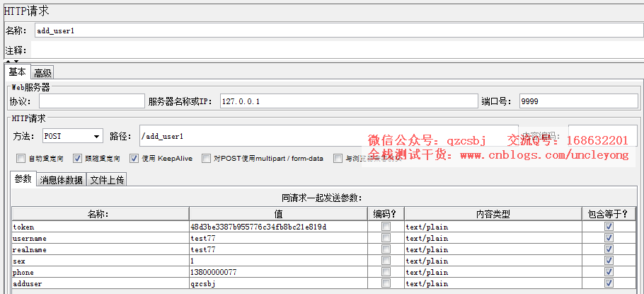Image resolution: width=644 pixels, height=294 pixels.
Task: Select the sex name cell
Action: coord(100,261)
